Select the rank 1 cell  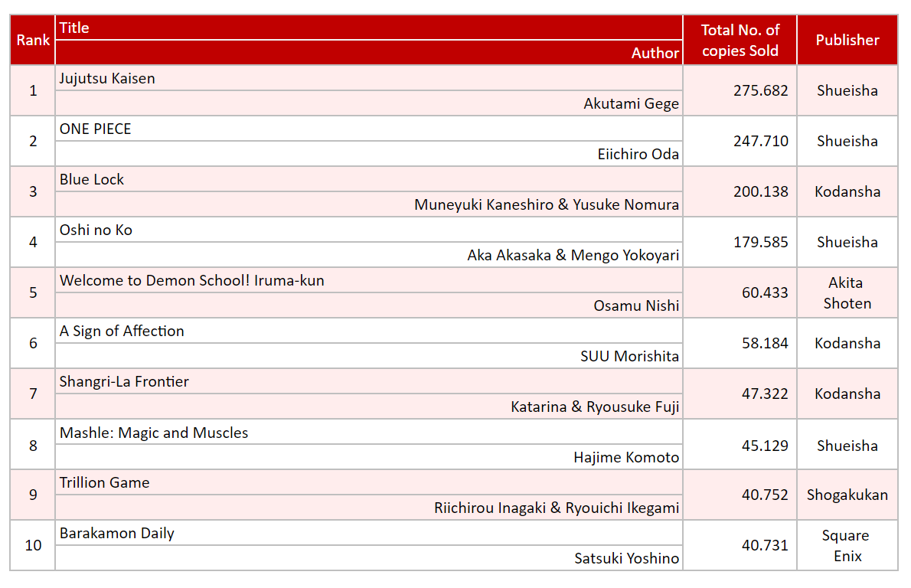(32, 90)
